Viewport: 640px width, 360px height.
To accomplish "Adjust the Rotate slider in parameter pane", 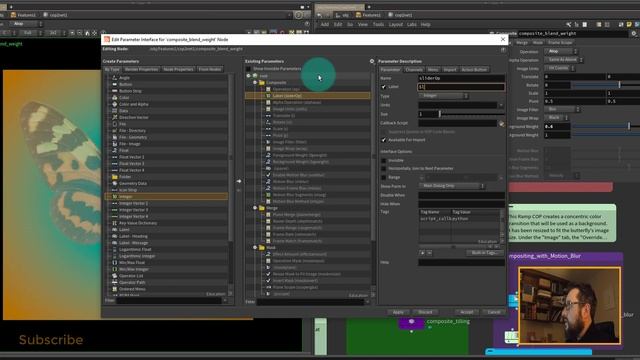I will pyautogui.click(x=606, y=85).
